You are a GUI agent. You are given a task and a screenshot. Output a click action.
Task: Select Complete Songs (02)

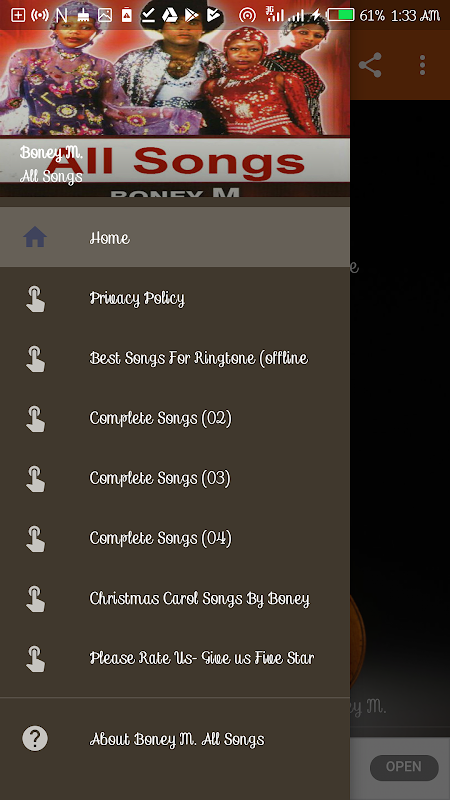click(x=175, y=418)
